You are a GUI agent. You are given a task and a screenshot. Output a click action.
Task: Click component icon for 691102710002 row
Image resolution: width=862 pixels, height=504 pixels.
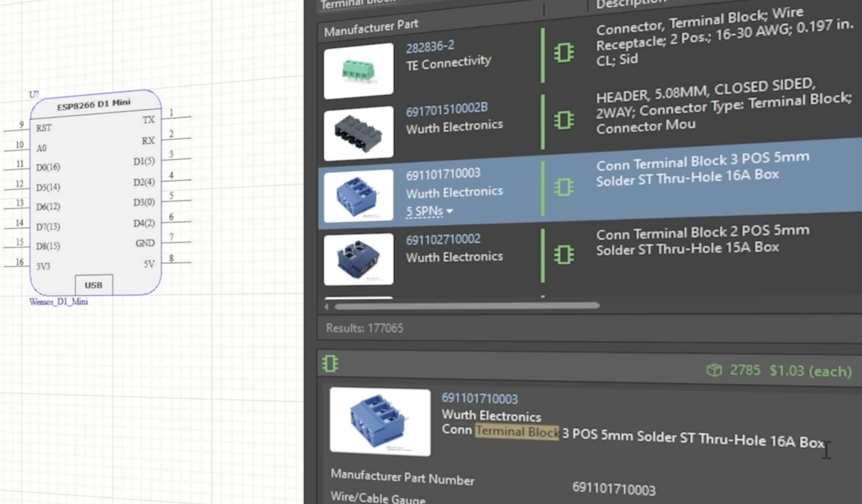(564, 255)
